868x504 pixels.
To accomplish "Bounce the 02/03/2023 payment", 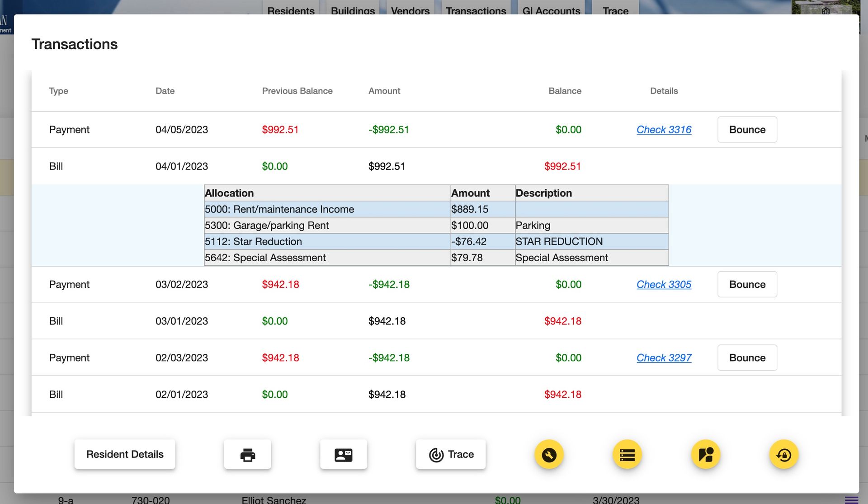I will tap(747, 358).
